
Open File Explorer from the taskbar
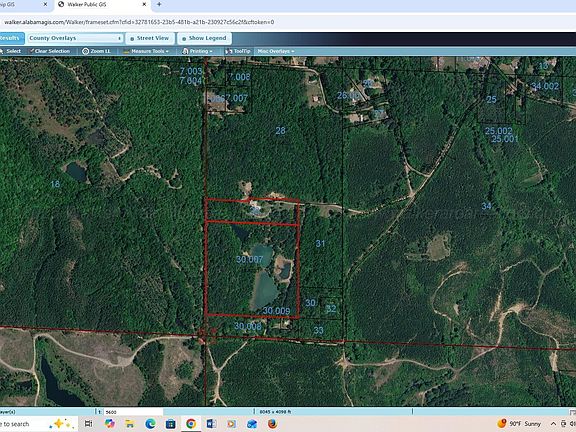tap(129, 424)
